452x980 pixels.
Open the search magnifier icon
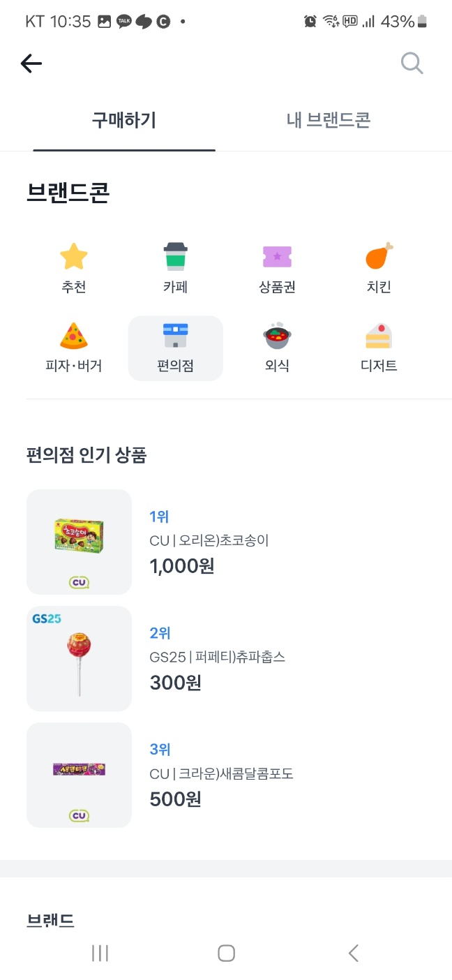tap(412, 63)
